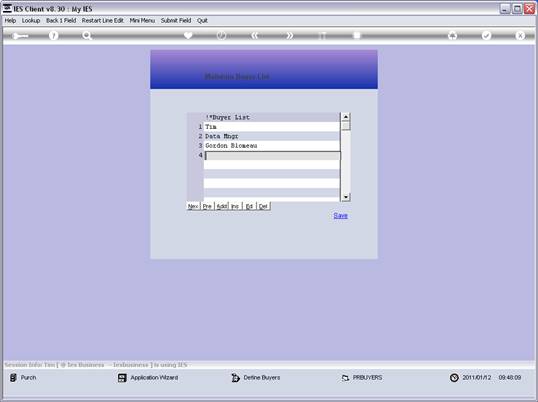The width and height of the screenshot is (538, 402).
Task: Select the Gordon Blomeau row
Action: 272,146
